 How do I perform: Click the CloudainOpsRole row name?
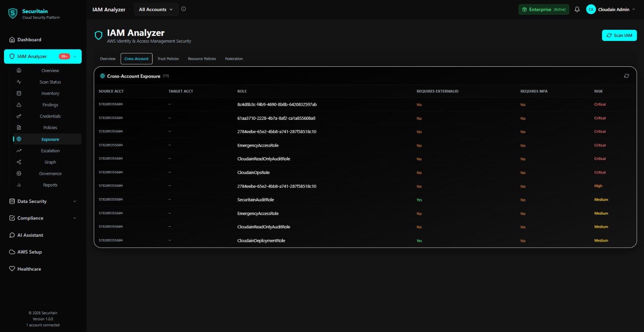254,172
